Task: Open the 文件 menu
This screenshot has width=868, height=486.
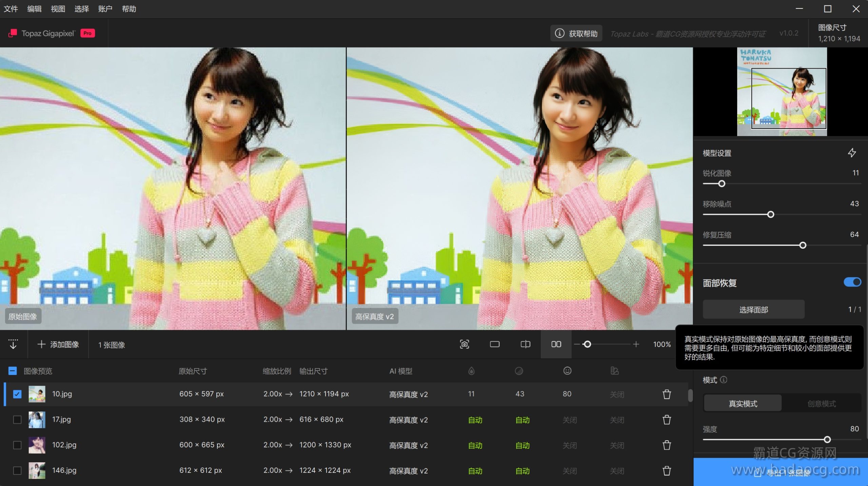Action: (11, 9)
